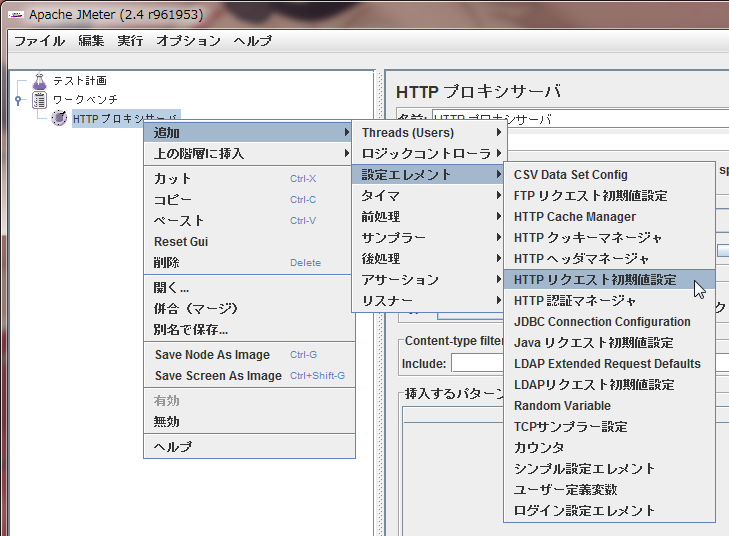
Task: Add ログイン設定エレメント
Action: [609, 510]
